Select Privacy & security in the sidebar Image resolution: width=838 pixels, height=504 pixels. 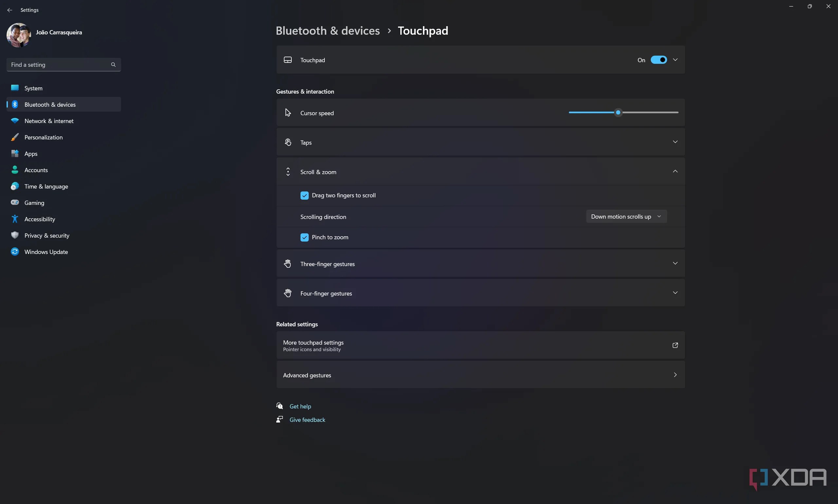tap(47, 235)
